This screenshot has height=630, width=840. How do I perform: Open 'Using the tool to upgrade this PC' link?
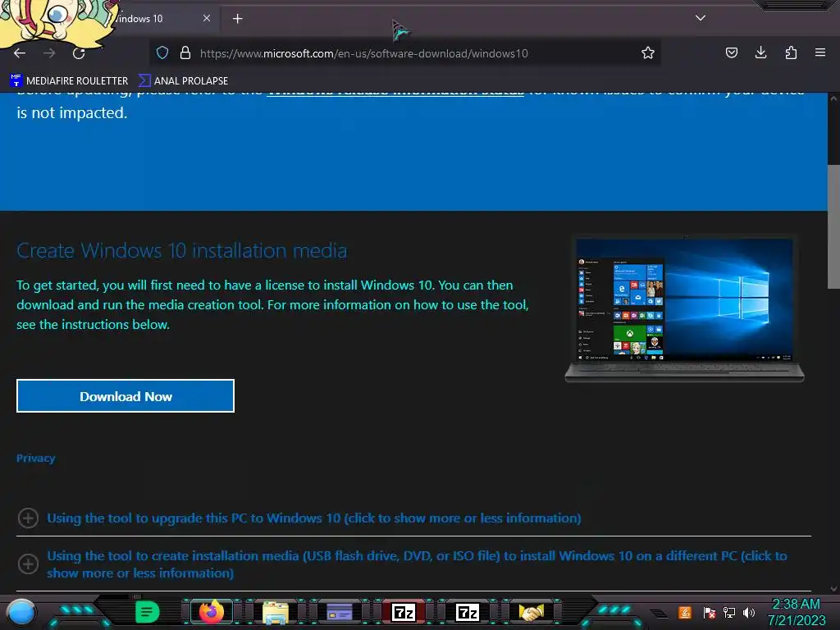click(x=314, y=518)
